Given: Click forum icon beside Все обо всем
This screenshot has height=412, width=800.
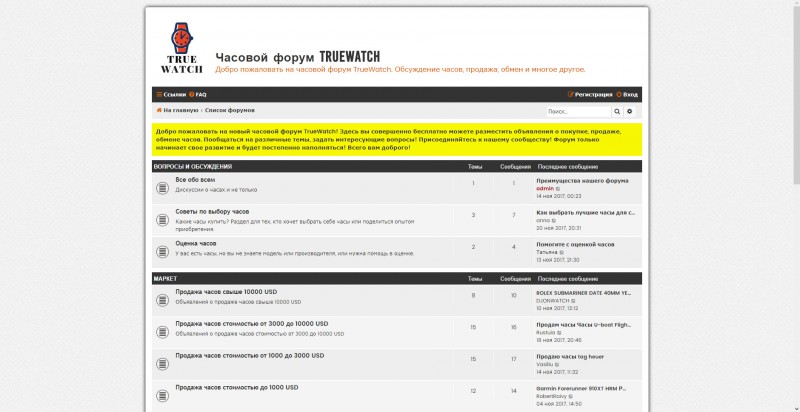Looking at the screenshot, I should pyautogui.click(x=162, y=188).
